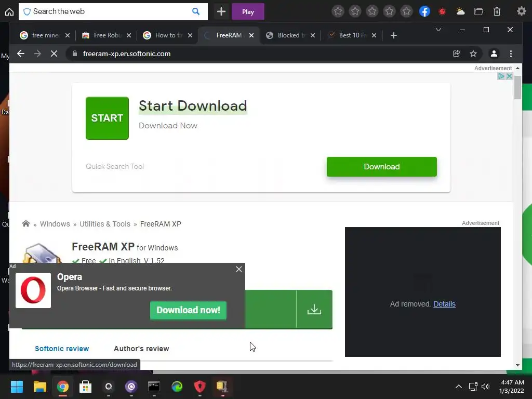The image size is (532, 399).
Task: Open settings gear in top bar
Action: tap(522, 11)
